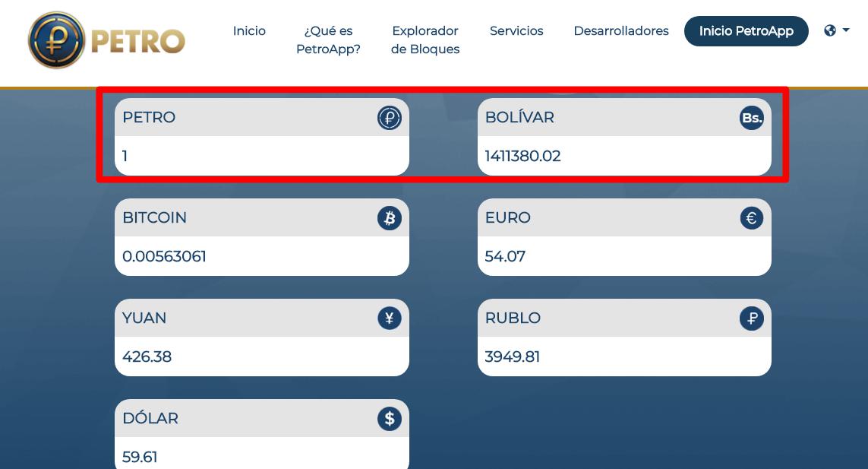The height and width of the screenshot is (469, 868).
Task: Click the BOLÍVAR value field 1411380.02
Action: (x=624, y=156)
